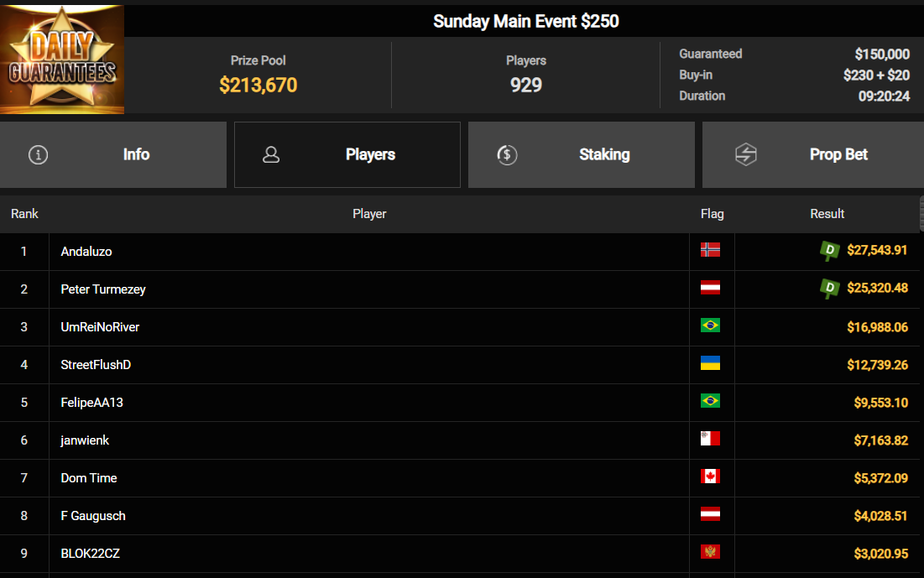Viewport: 924px width, 578px height.
Task: Click StreetFlushD's Ukraine flag icon
Action: (x=710, y=363)
